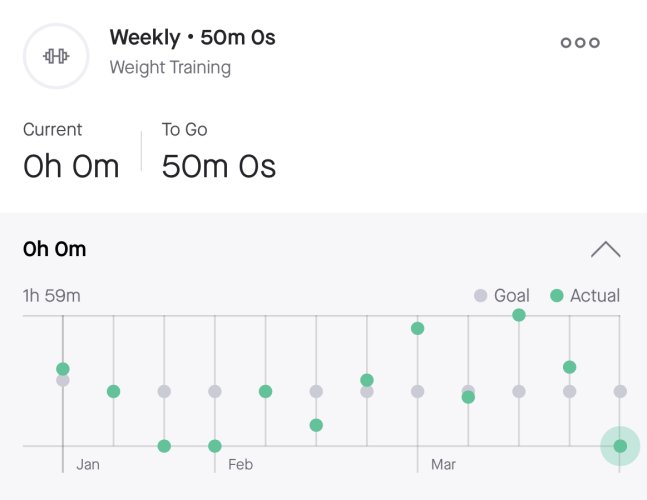Collapse the chart with the up chevron

click(x=605, y=249)
